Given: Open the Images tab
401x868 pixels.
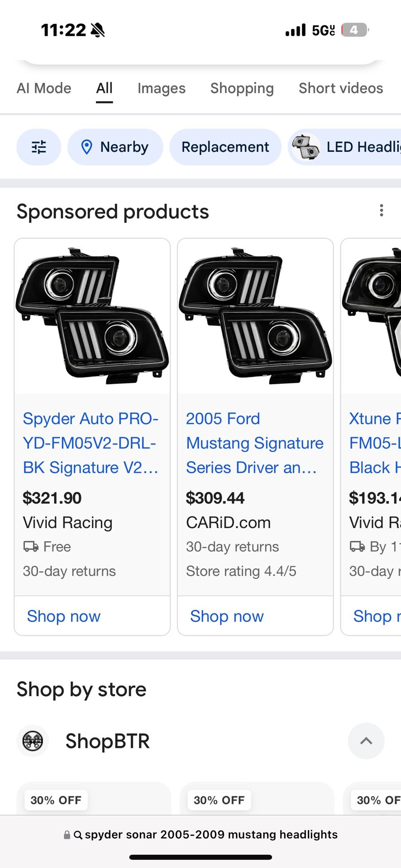Looking at the screenshot, I should [x=161, y=88].
